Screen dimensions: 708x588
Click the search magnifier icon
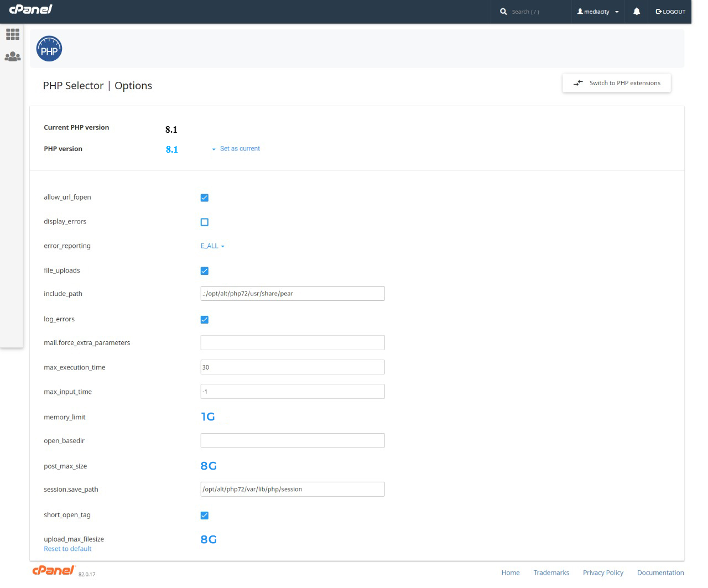point(503,12)
